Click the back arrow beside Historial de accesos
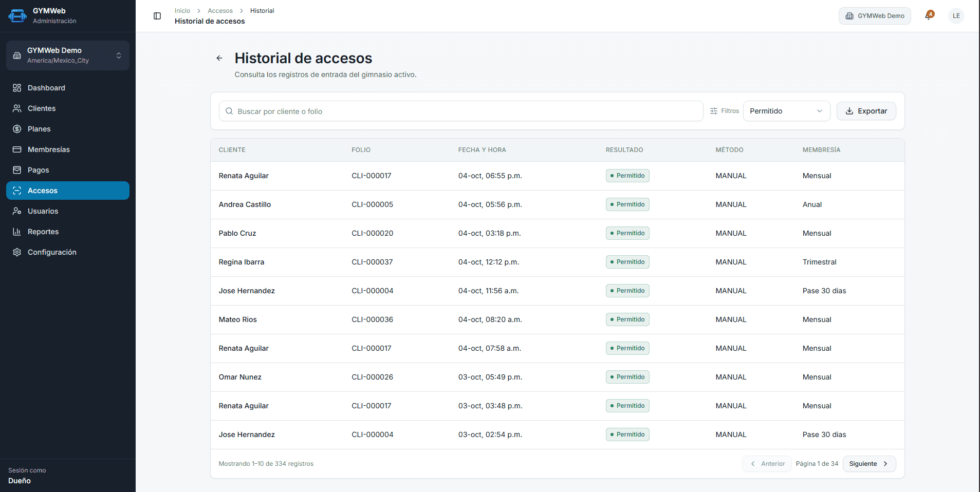 (x=219, y=58)
